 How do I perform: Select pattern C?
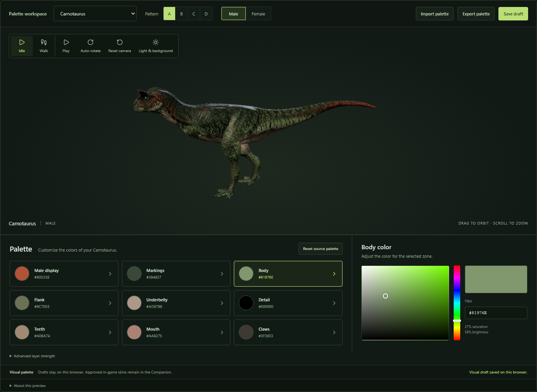pyautogui.click(x=194, y=14)
